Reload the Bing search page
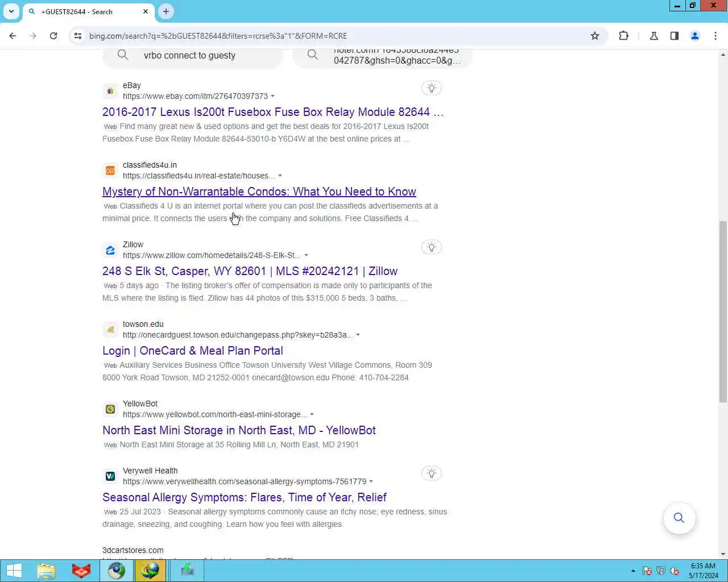Viewport: 728px width, 582px height. [53, 36]
